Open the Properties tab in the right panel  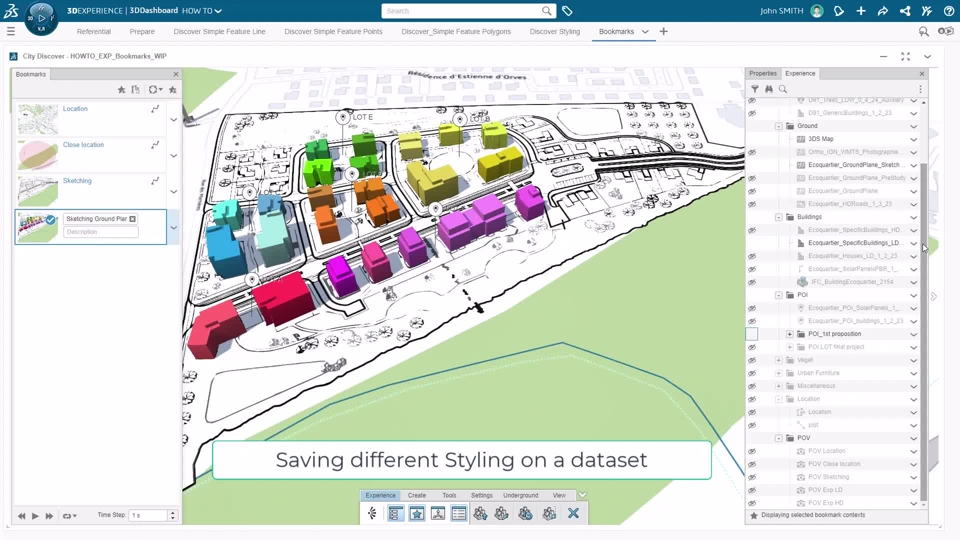click(x=763, y=73)
